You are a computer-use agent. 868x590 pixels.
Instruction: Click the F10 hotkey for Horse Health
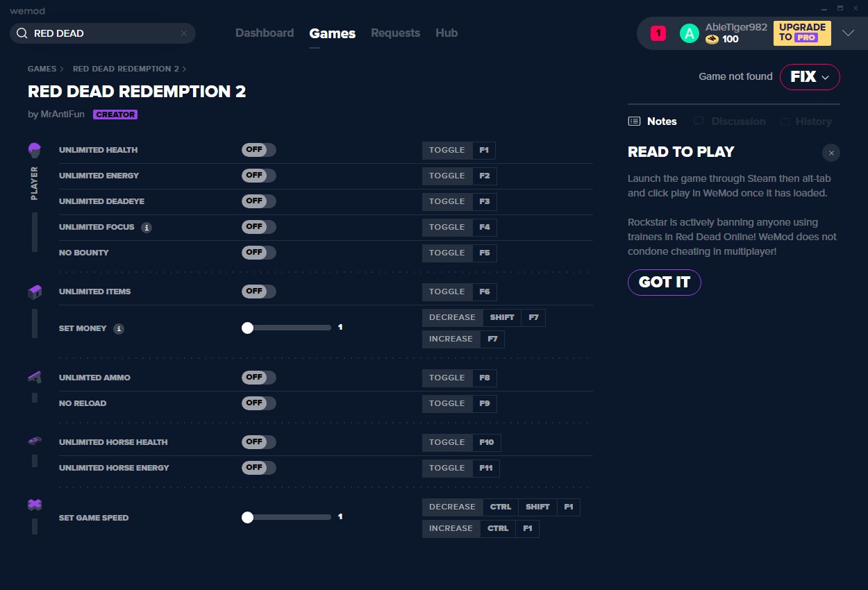click(x=487, y=442)
